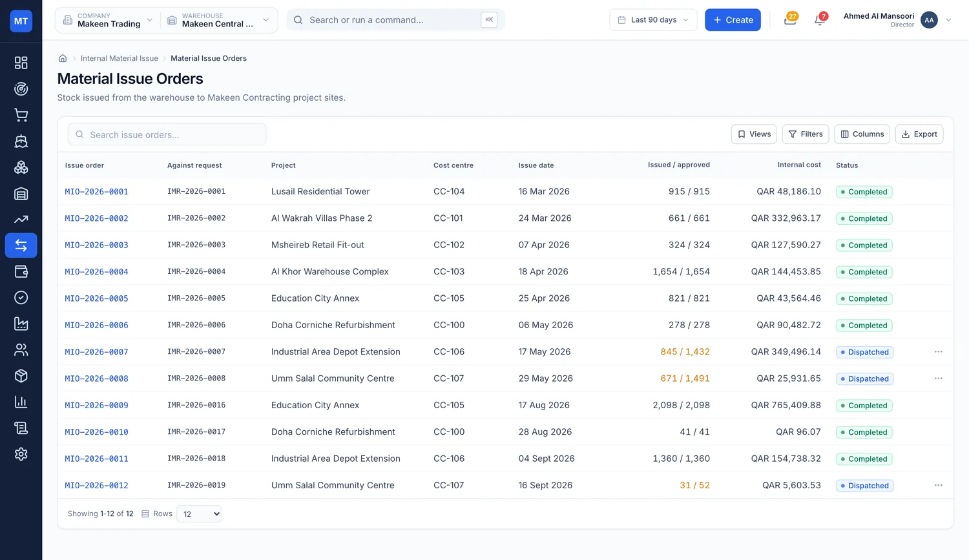Viewport: 969px width, 560px height.
Task: Open the Columns button
Action: (x=862, y=134)
